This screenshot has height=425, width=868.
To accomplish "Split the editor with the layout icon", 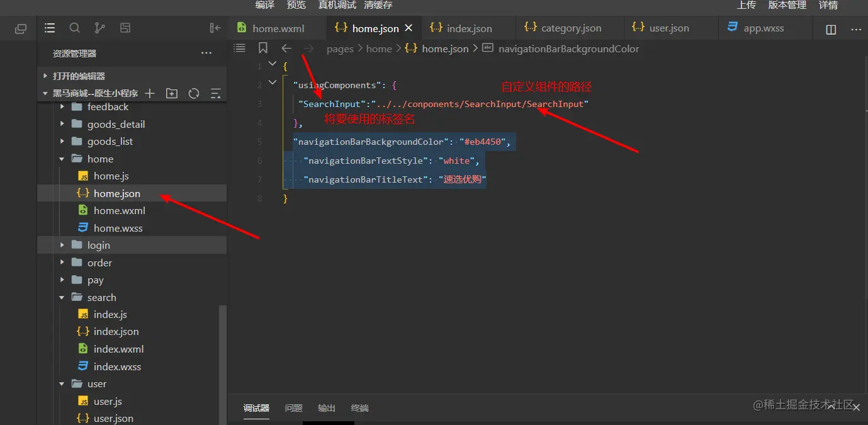I will click(x=831, y=30).
